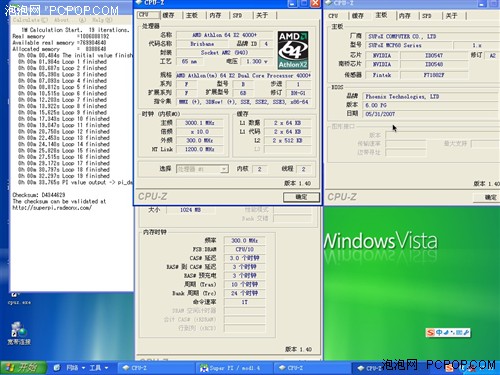Click the '1200.0 MHz' HT Link value
Image resolution: width=500 pixels, height=375 pixels.
pyautogui.click(x=199, y=149)
